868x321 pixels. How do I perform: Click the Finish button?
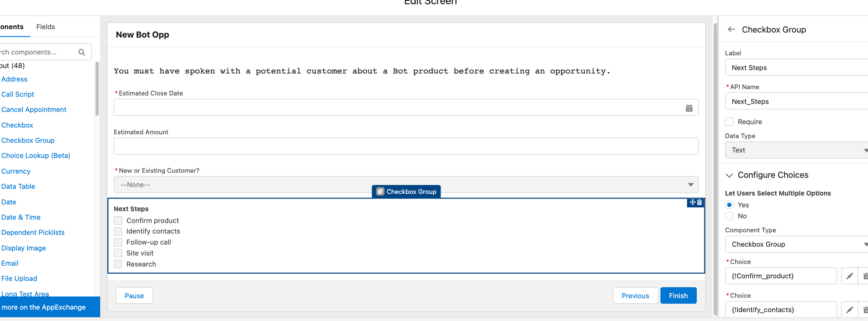679,296
